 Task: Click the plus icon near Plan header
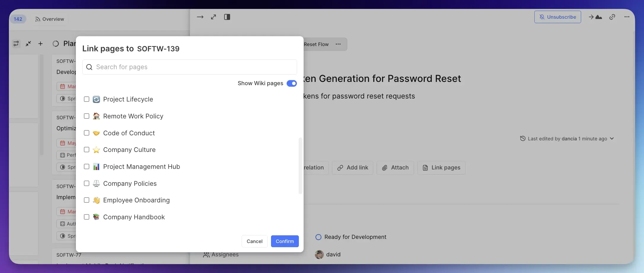(41, 44)
